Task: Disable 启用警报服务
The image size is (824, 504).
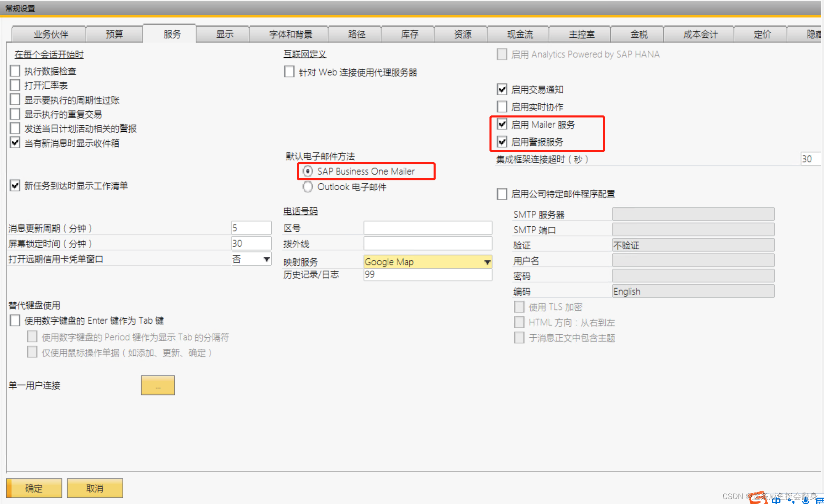Action: [x=502, y=142]
